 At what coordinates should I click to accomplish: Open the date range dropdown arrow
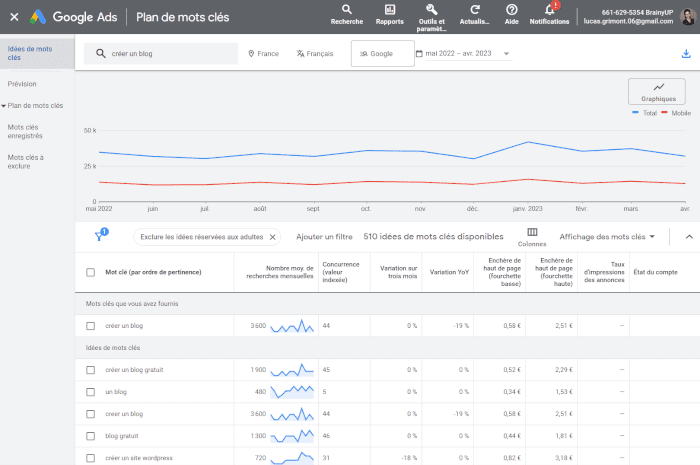506,54
